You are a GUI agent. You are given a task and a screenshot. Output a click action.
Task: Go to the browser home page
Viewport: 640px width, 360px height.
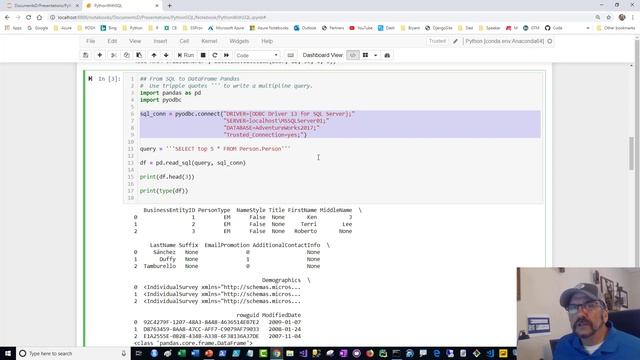click(39, 18)
